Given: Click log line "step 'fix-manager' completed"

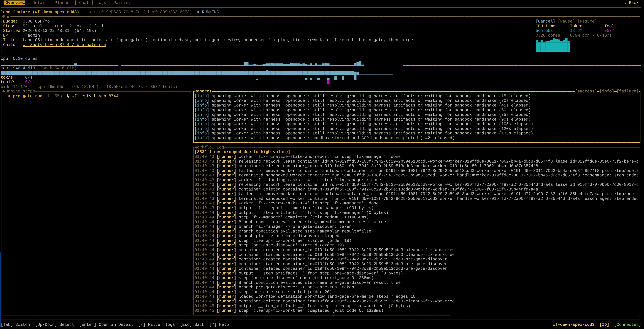Looking at the screenshot, I should [281, 217].
